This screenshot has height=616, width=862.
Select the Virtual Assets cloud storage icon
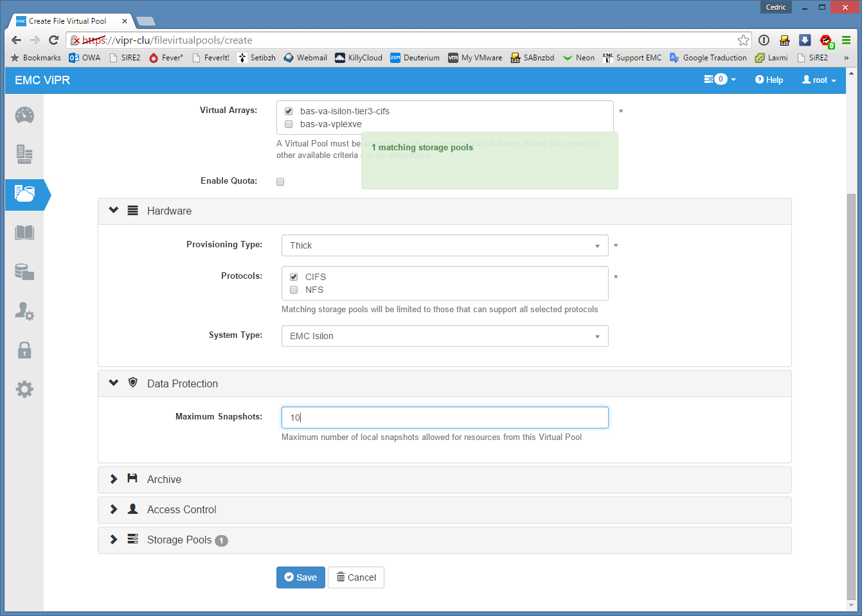(x=24, y=194)
